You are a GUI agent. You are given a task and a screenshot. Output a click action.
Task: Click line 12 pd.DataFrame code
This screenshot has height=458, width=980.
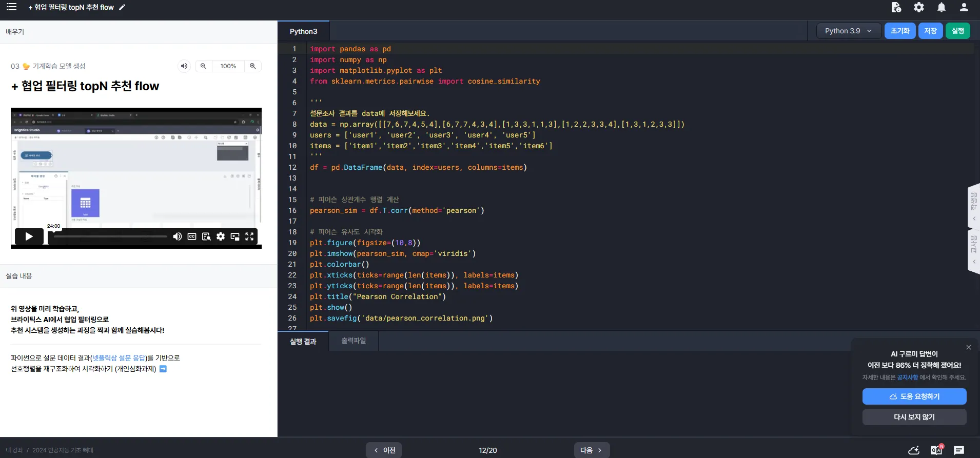418,167
